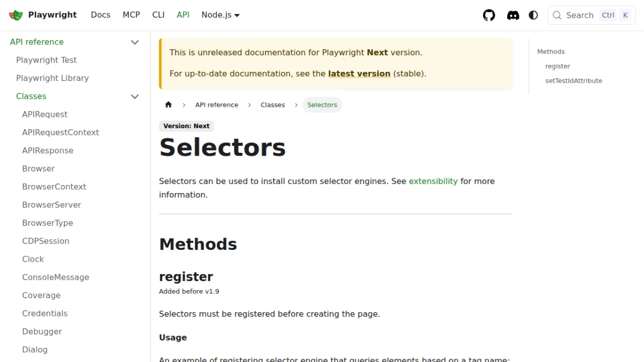The width and height of the screenshot is (644, 362).
Task: Click the Playwright brand name
Action: pyautogui.click(x=53, y=15)
